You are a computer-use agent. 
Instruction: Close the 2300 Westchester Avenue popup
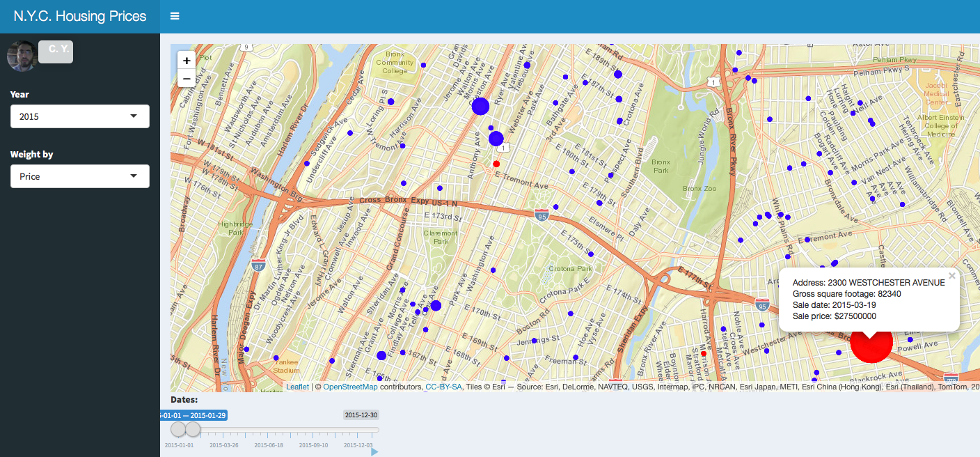951,275
